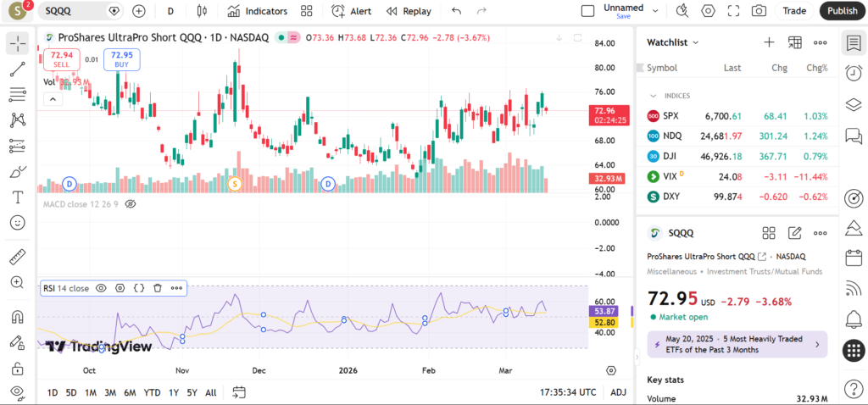Image resolution: width=868 pixels, height=405 pixels.
Task: Toggle MACD indicator visibility
Action: click(x=131, y=204)
